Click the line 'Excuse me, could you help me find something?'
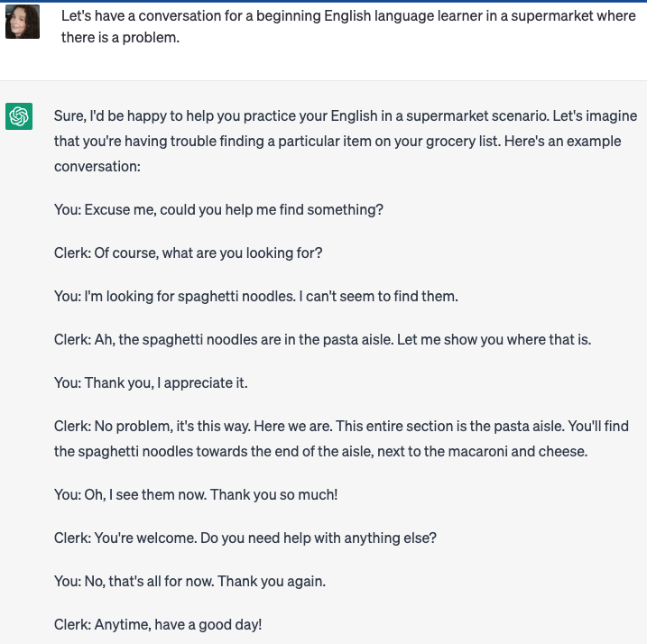The width and height of the screenshot is (647, 644). (x=218, y=209)
